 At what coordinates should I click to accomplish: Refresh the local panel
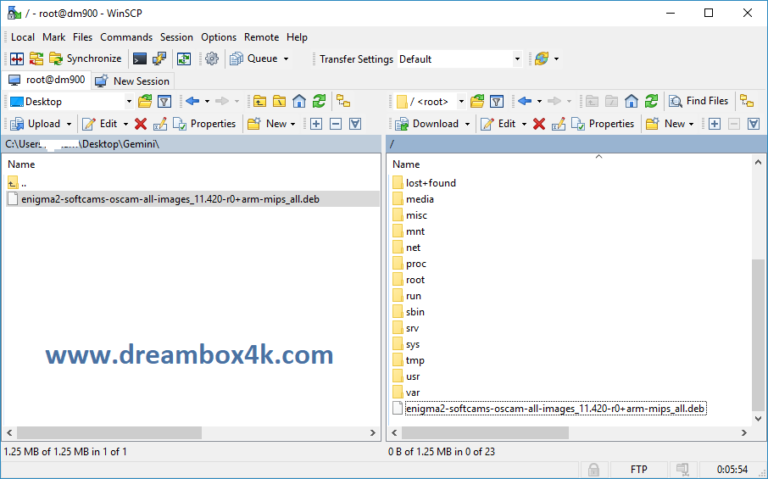(x=319, y=101)
